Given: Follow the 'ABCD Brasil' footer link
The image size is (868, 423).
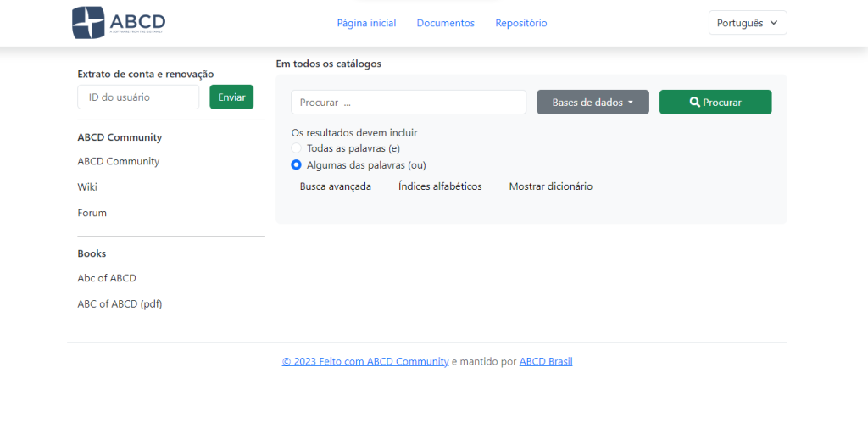Looking at the screenshot, I should [x=546, y=361].
